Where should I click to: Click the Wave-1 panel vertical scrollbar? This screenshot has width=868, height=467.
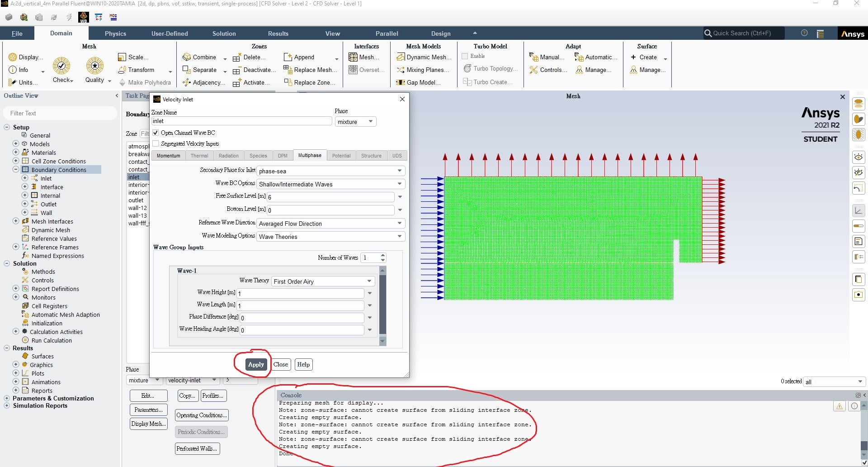click(383, 305)
